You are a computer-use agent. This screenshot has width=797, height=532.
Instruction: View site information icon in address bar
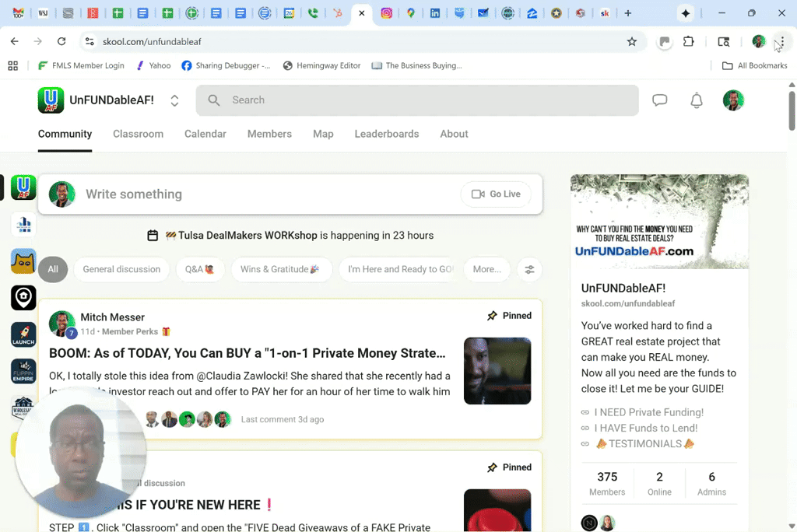(90, 42)
